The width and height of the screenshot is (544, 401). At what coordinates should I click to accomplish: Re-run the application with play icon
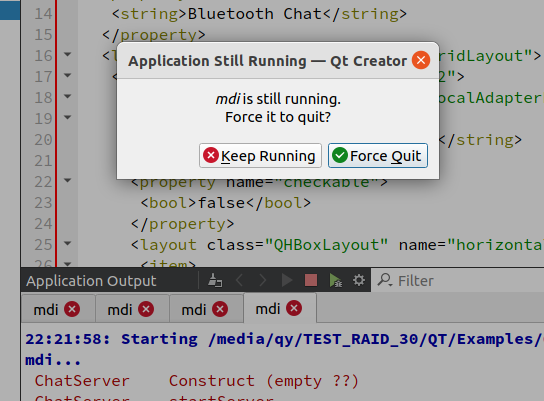[x=287, y=280]
